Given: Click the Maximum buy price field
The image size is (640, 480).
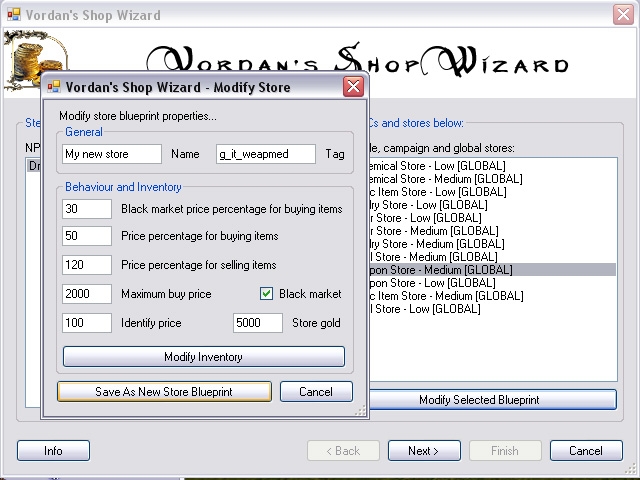Looking at the screenshot, I should [x=86, y=294].
